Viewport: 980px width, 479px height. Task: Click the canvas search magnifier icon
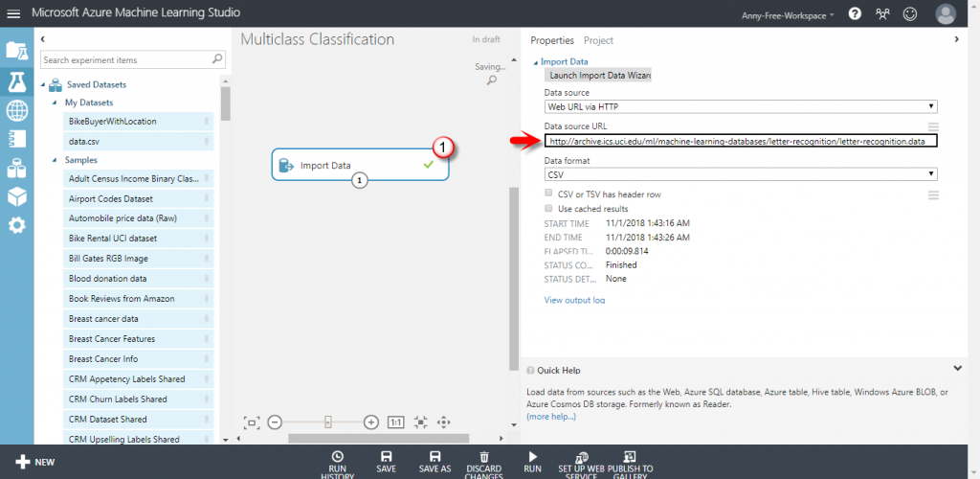point(493,80)
